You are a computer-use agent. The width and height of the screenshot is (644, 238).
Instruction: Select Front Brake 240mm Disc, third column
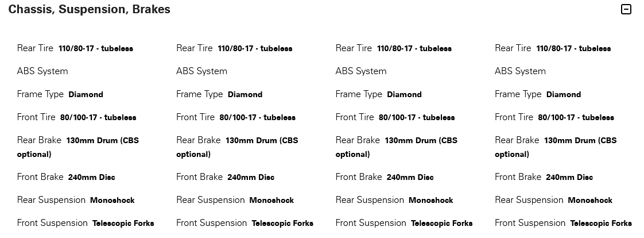coord(385,177)
